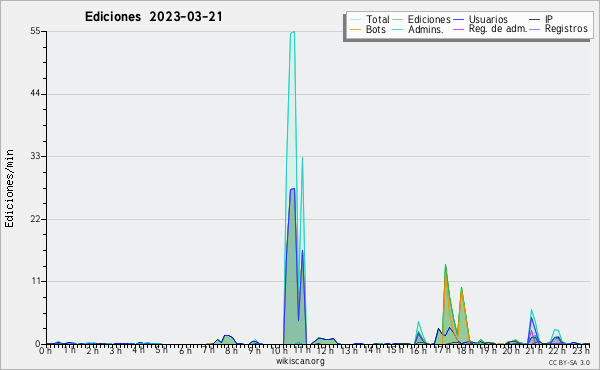Screen dimensions: 600x370
Task: Click the 8 h x-axis label
Action: [231, 350]
